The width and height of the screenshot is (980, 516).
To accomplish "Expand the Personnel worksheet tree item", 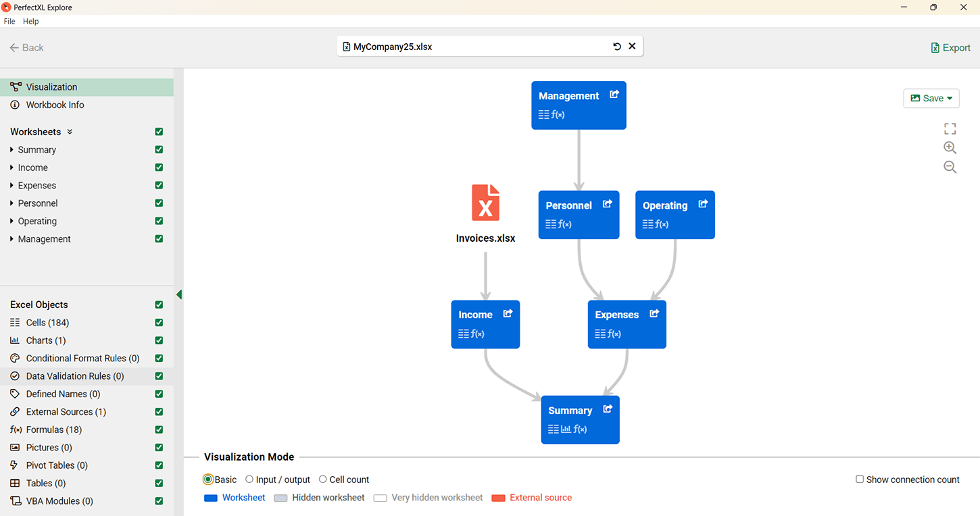I will tap(12, 203).
